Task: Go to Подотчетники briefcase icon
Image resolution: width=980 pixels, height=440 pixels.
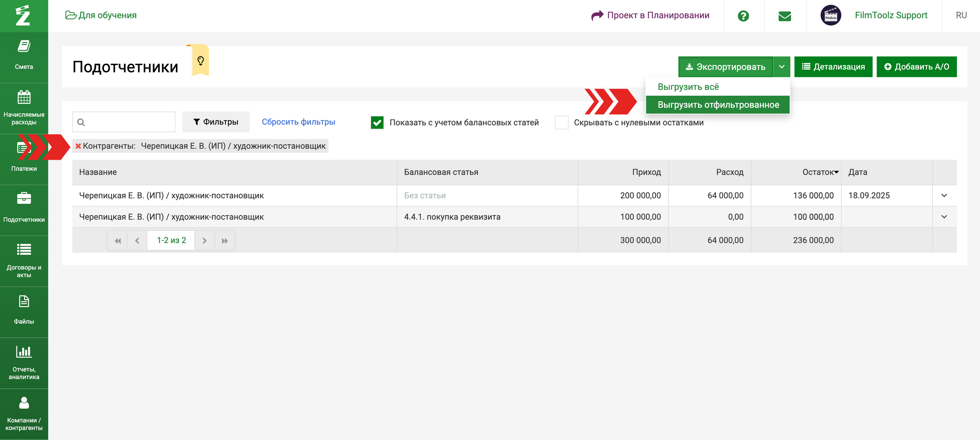Action: pos(24,198)
